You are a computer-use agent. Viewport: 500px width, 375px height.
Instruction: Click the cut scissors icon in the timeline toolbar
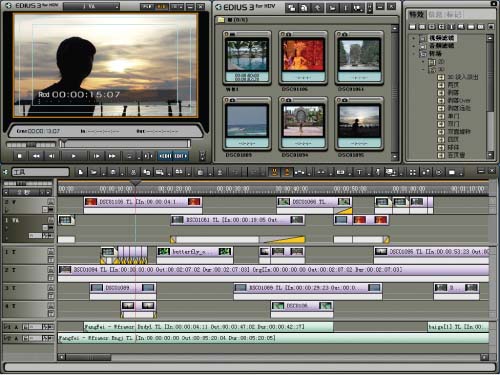133,172
